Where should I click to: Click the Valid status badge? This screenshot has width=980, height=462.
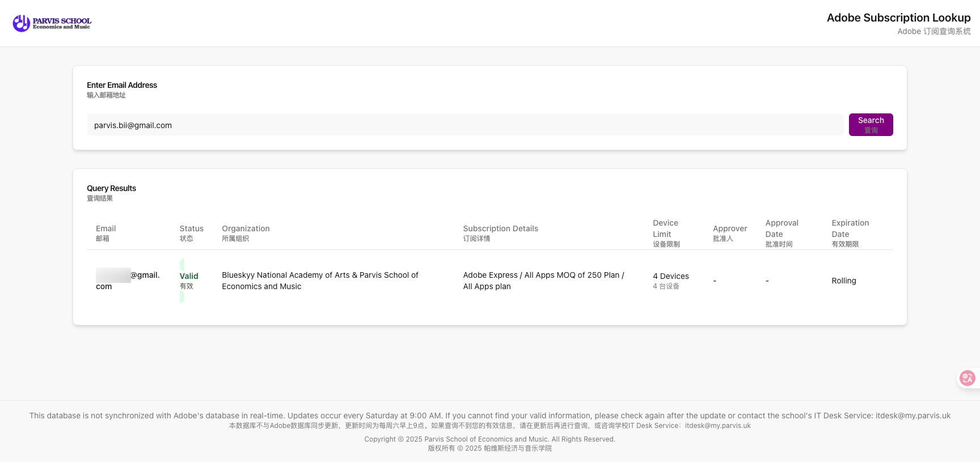tap(189, 281)
